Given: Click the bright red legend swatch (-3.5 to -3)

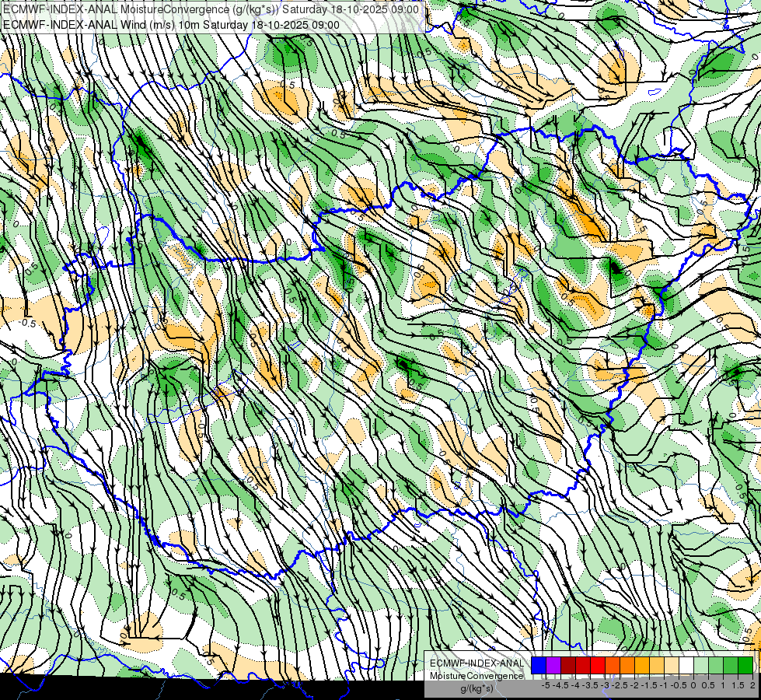Looking at the screenshot, I should (x=598, y=666).
